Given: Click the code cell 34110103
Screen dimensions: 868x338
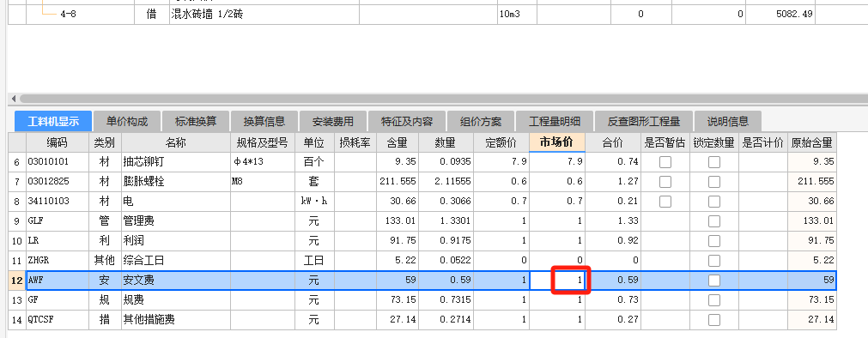Looking at the screenshot, I should (58, 202).
